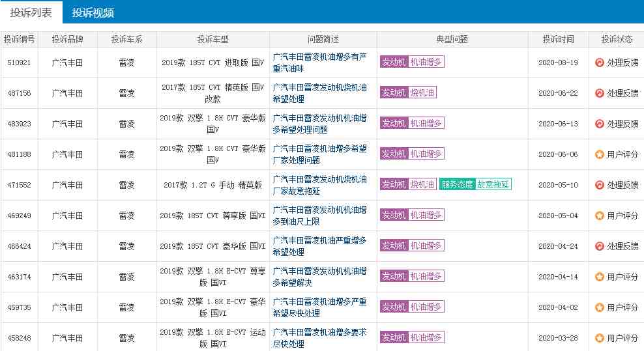The width and height of the screenshot is (644, 351).
Task: Open complaint 广汽丰田雷凌机油增多有严重汽油味
Action: [319, 63]
